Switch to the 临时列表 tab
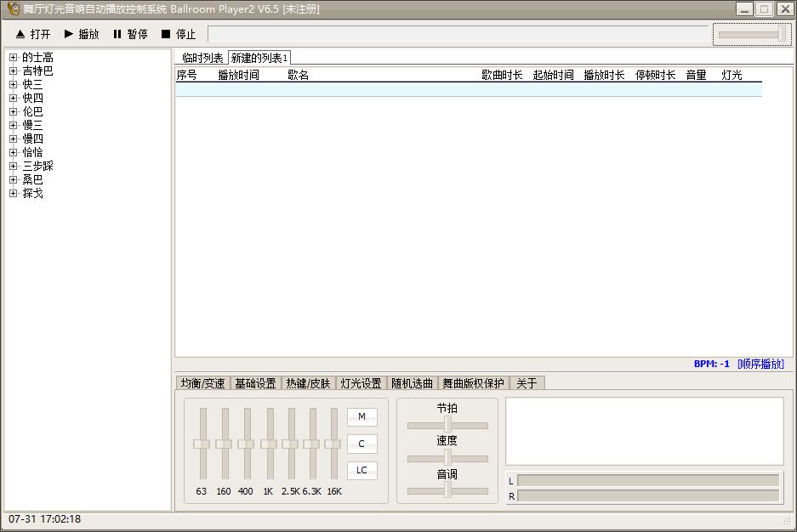The width and height of the screenshot is (797, 532). click(202, 58)
